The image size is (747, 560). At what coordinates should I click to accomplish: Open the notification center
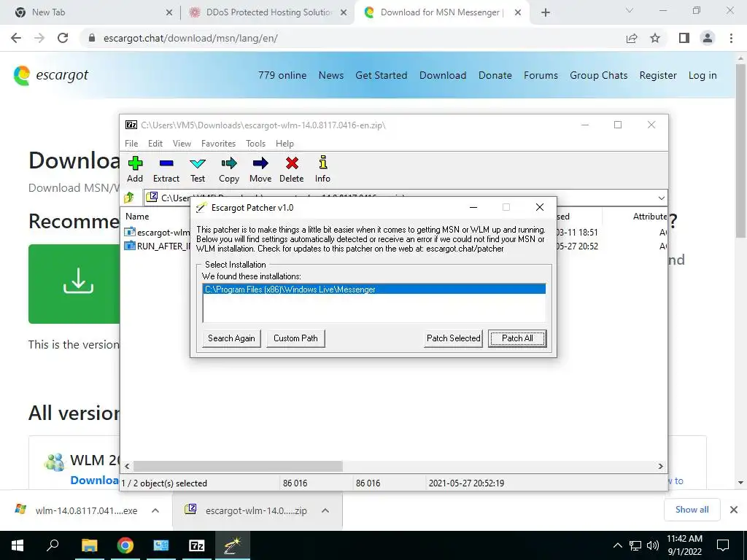pyautogui.click(x=723, y=545)
